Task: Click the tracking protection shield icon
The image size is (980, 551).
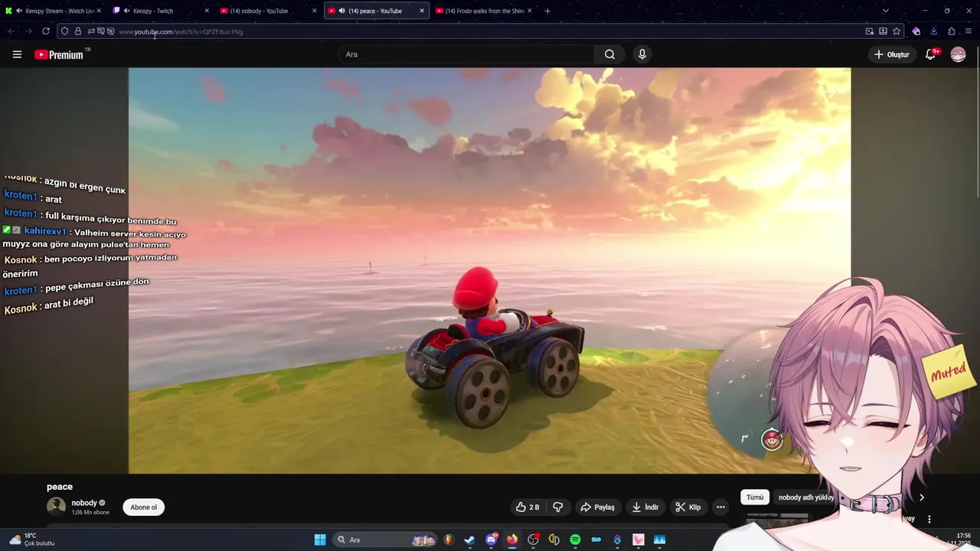Action: coord(64,31)
